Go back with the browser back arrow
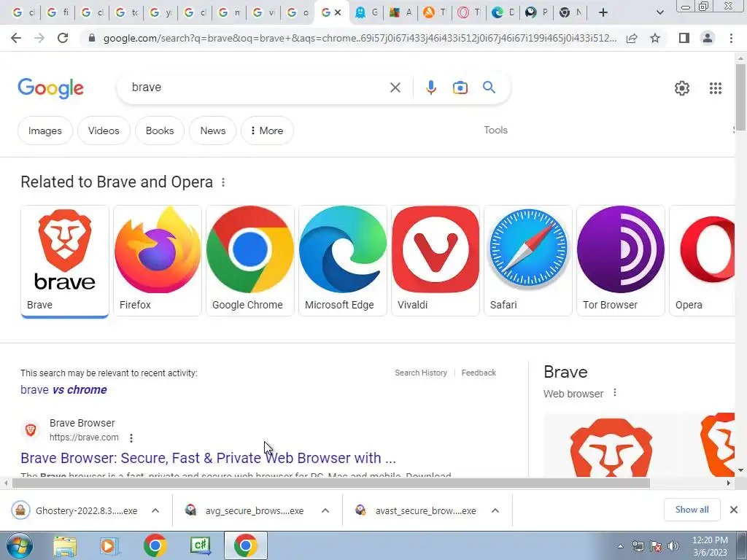 point(16,38)
